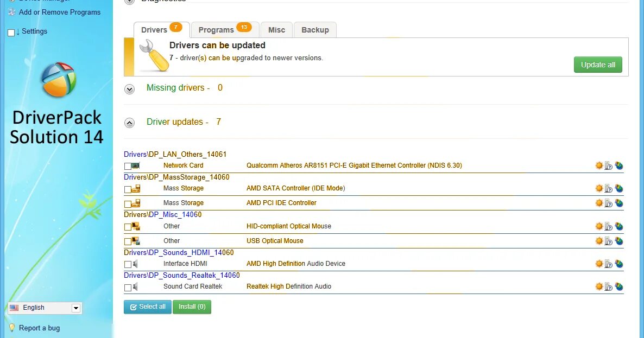Tick checkbox for USB Optical Mouse
The height and width of the screenshot is (338, 644).
point(128,241)
